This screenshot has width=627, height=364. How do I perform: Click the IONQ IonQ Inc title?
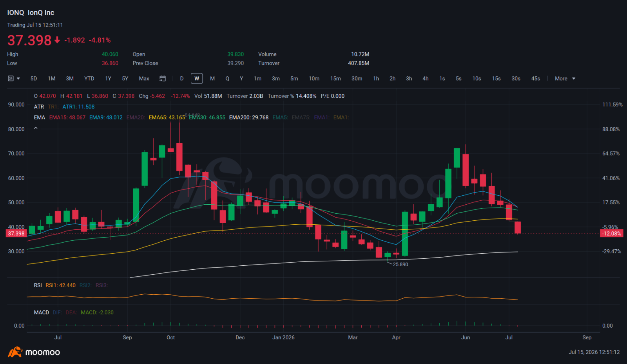click(31, 13)
